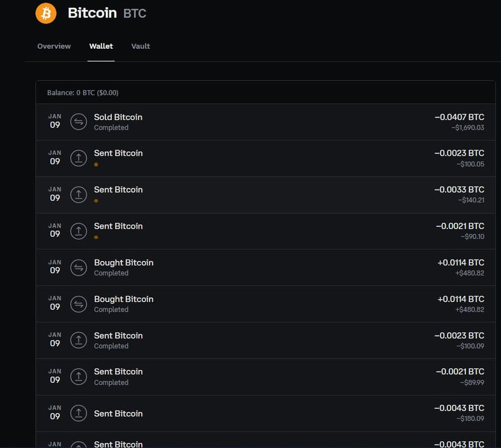
Task: Click send icon for the -$90.10 transaction
Action: coord(78,231)
